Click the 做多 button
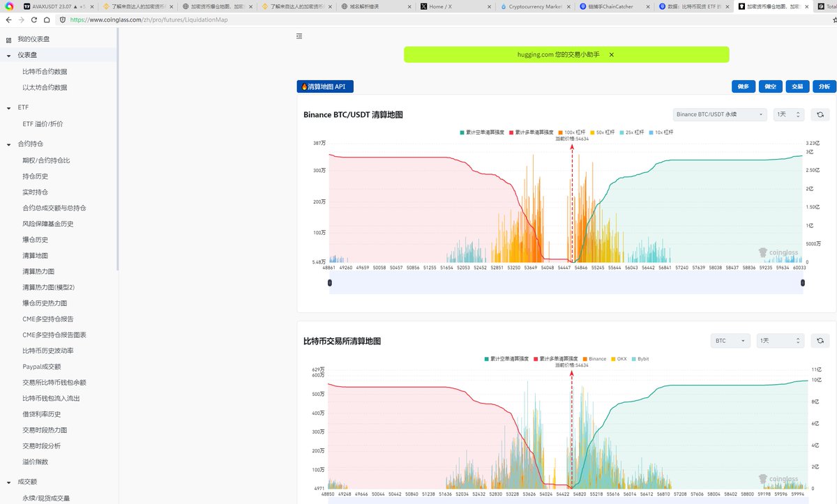The image size is (837, 504). click(x=744, y=86)
